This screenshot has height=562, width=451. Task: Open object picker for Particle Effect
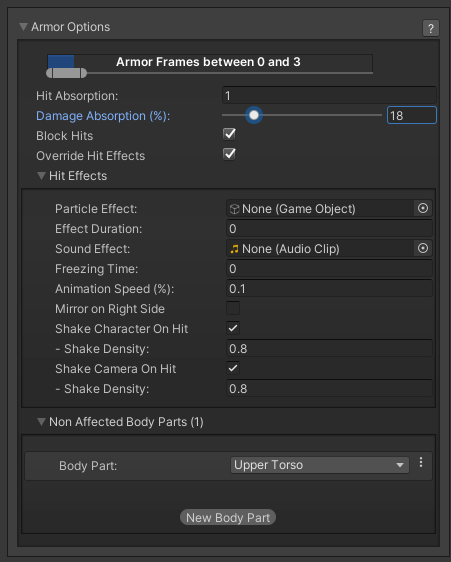pyautogui.click(x=423, y=208)
